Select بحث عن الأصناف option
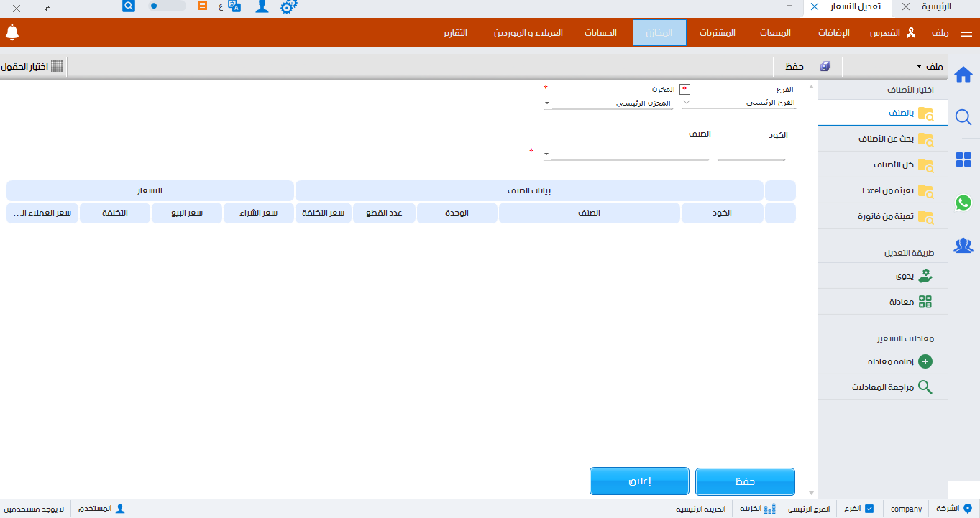This screenshot has width=980, height=518. pos(882,139)
